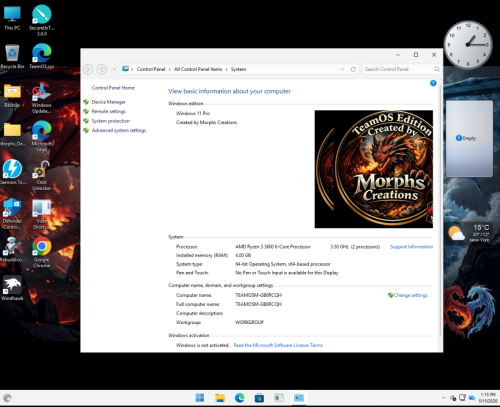Expand the address bar history dropdown

click(x=342, y=69)
